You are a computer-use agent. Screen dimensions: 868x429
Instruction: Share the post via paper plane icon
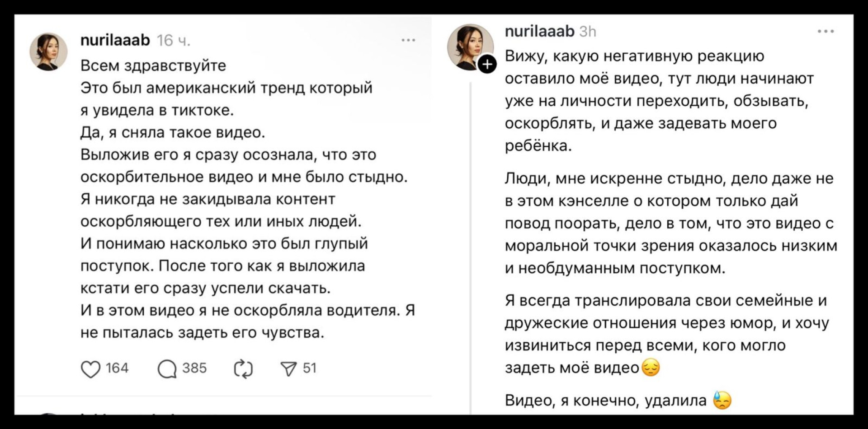pos(288,369)
